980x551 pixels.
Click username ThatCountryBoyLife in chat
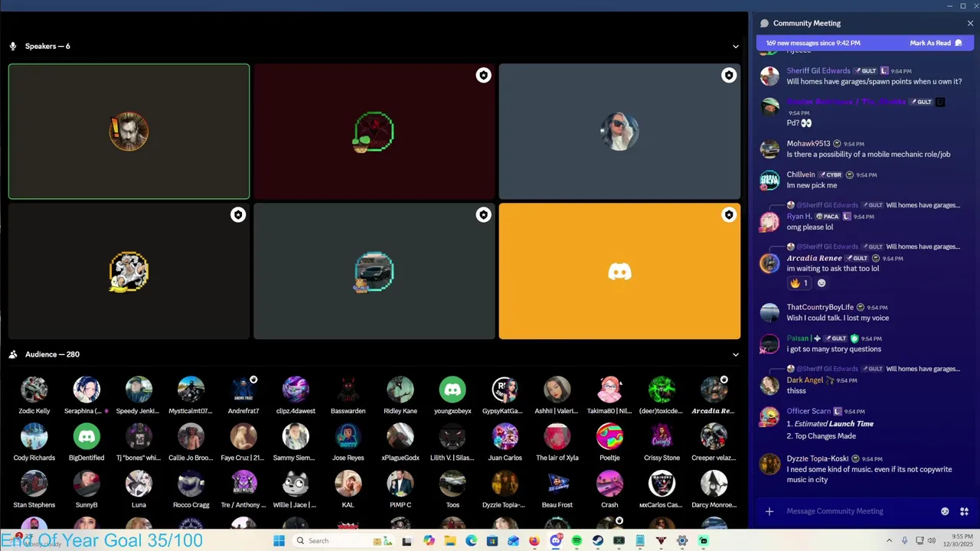click(x=820, y=307)
